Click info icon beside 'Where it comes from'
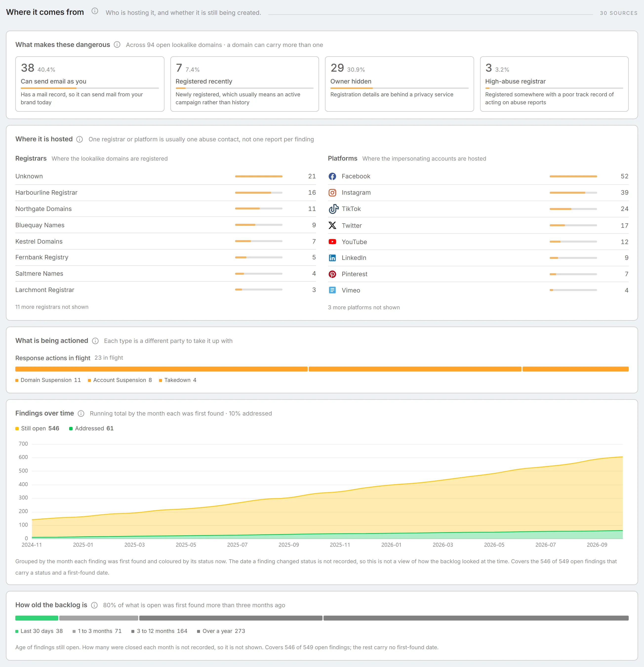This screenshot has height=667, width=644. click(x=95, y=11)
